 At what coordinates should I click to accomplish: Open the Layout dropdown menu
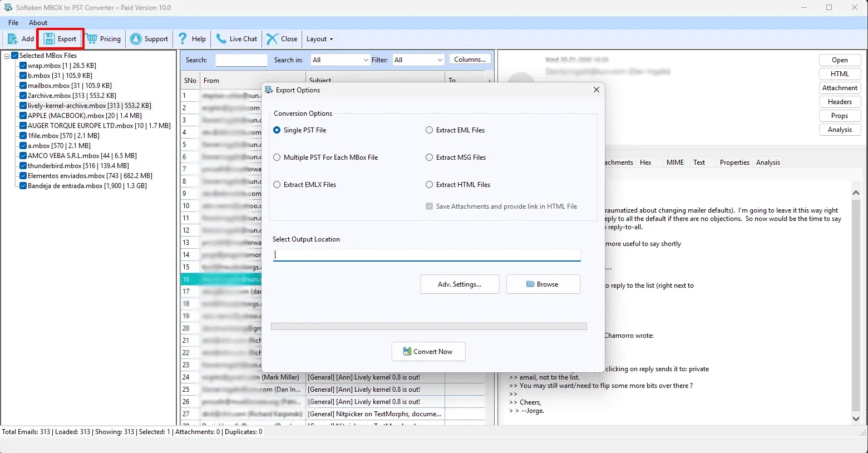click(320, 39)
